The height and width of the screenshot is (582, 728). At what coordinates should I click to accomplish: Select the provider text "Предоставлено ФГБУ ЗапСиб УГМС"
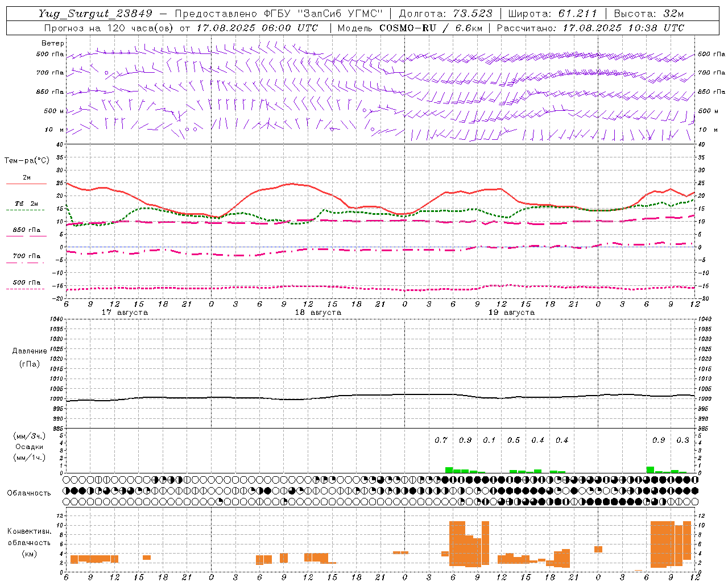click(279, 14)
